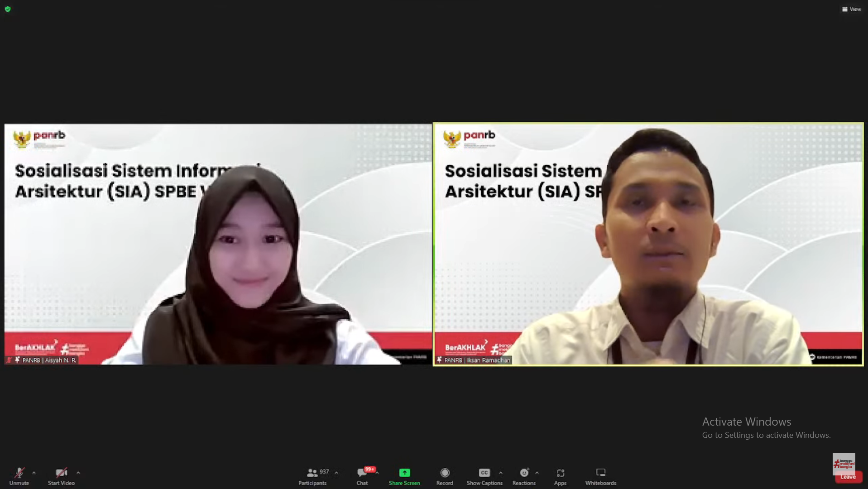The height and width of the screenshot is (489, 868).
Task: Open the Chat panel
Action: tap(362, 476)
